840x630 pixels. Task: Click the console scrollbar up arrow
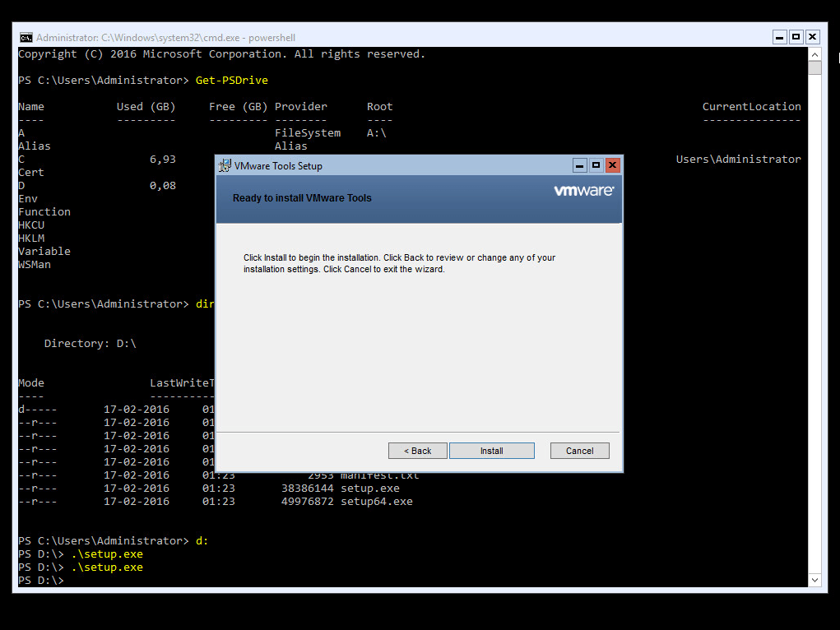[x=814, y=54]
